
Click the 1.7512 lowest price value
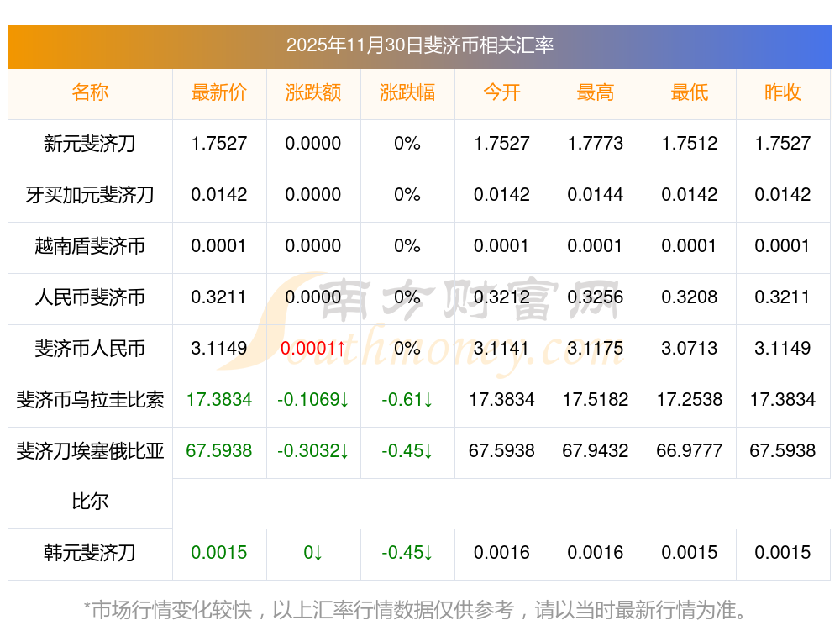690,143
